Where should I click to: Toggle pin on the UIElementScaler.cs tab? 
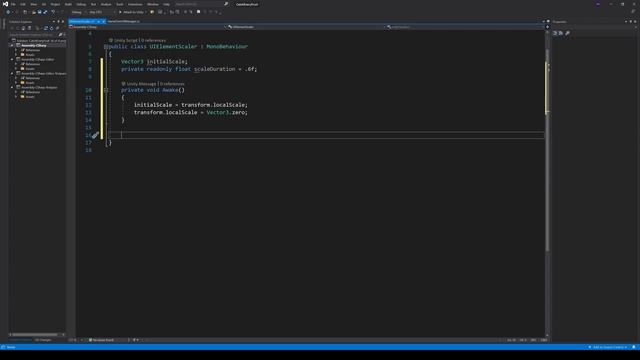point(99,21)
